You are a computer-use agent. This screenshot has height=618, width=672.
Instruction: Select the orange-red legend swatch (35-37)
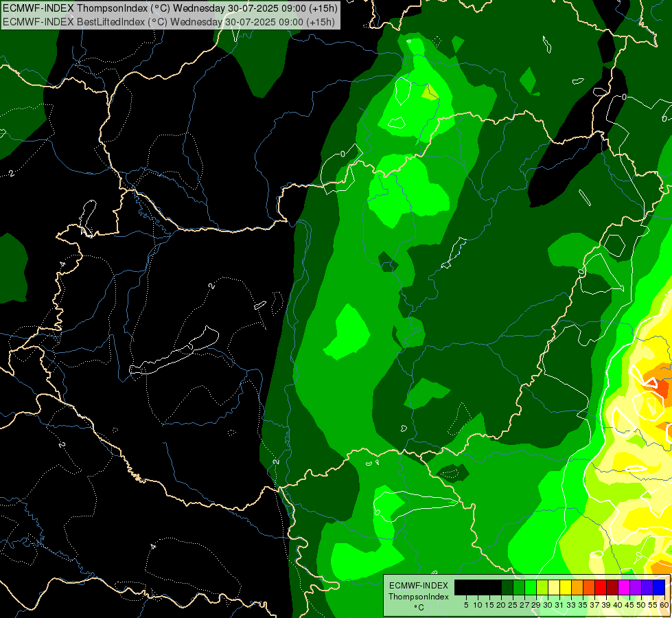589,588
